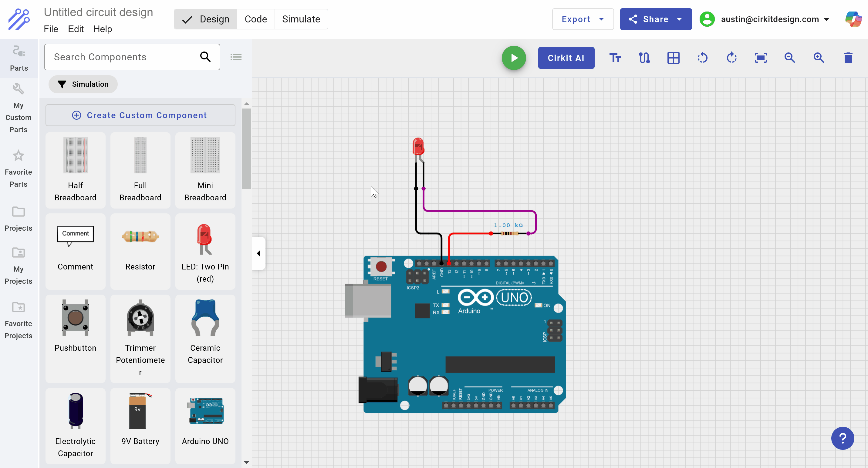The height and width of the screenshot is (468, 868).
Task: Pick the Resistor component from the list
Action: pos(140,251)
